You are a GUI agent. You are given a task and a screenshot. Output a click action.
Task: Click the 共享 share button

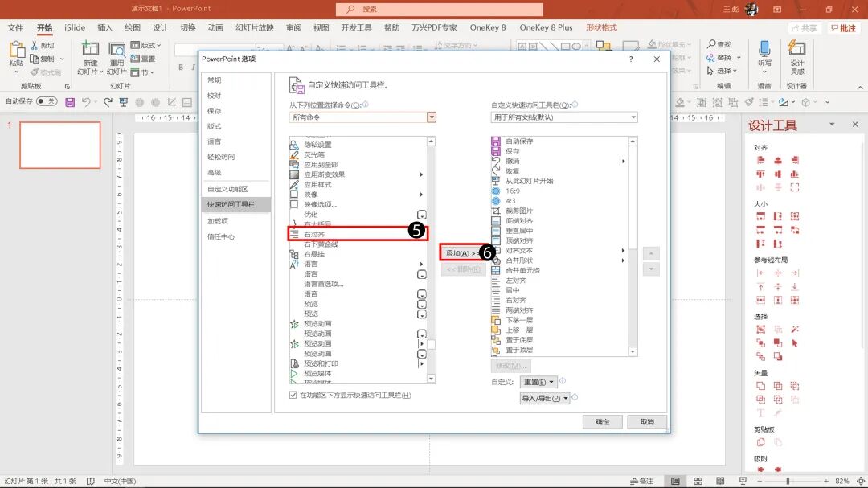tap(805, 28)
